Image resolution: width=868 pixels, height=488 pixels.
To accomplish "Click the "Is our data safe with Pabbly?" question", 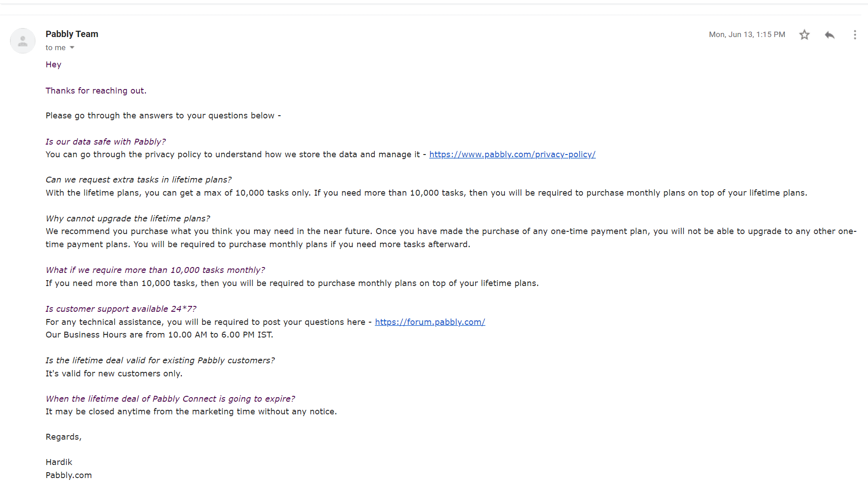I will [x=106, y=142].
